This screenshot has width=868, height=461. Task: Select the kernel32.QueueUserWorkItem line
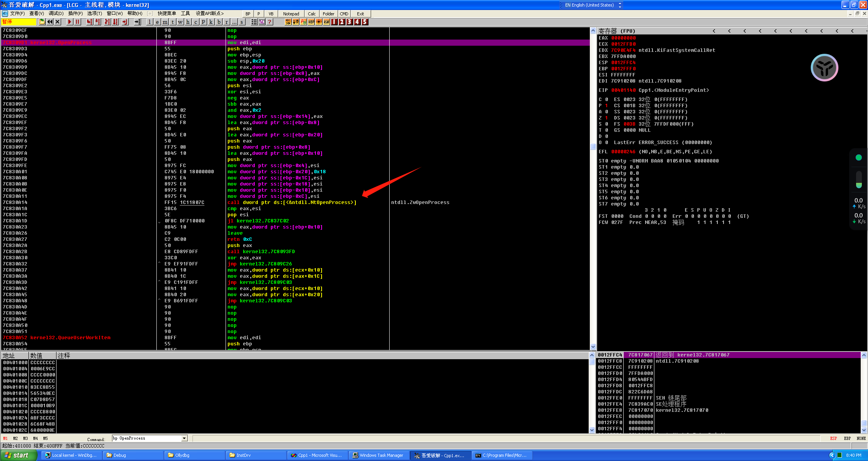[x=296, y=338]
